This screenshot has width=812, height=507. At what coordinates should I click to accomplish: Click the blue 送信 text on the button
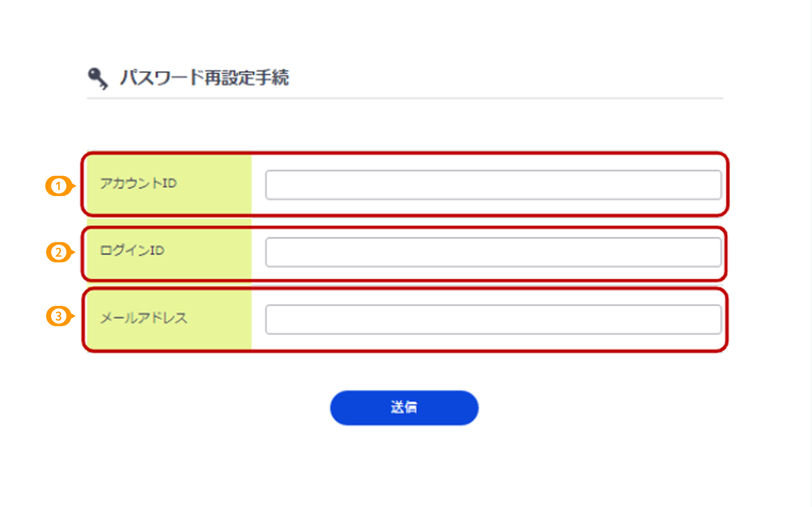point(404,407)
